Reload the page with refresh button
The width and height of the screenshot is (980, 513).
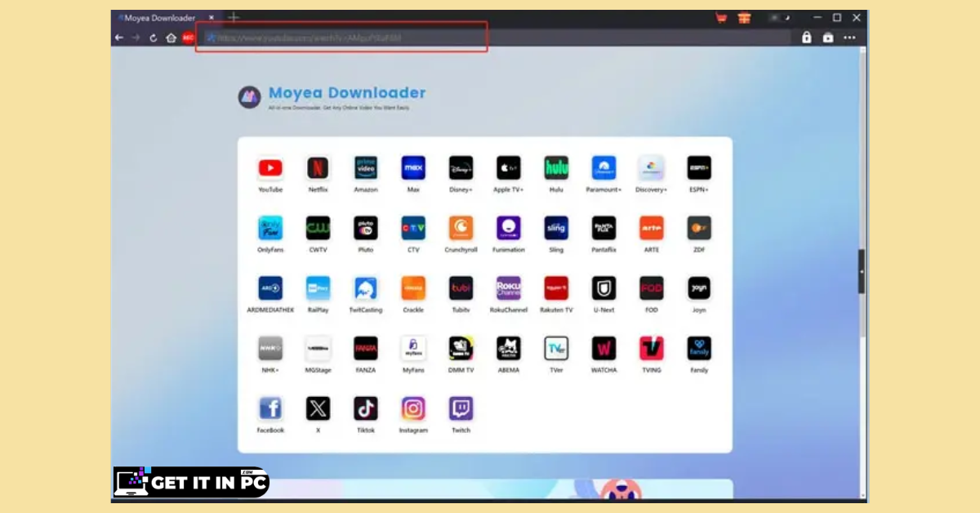[153, 38]
